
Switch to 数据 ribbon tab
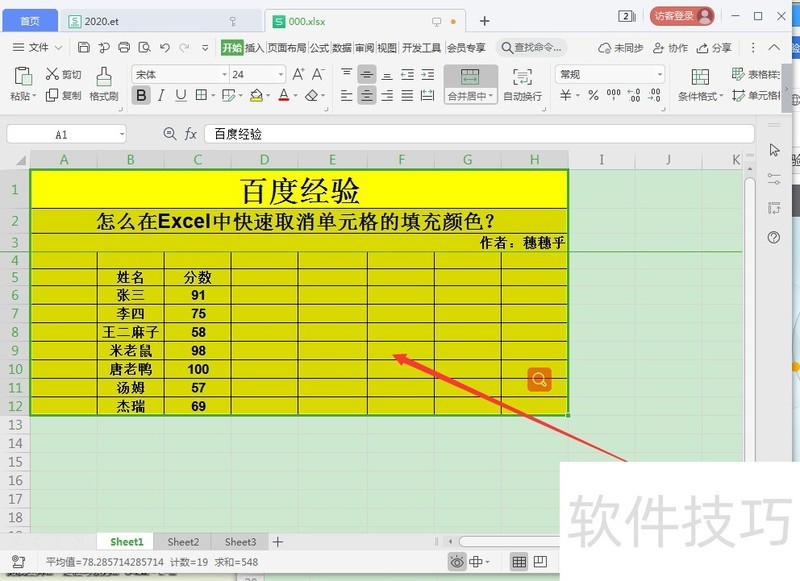point(342,48)
